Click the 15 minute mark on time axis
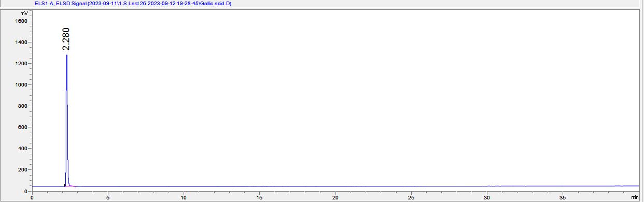 [259, 197]
